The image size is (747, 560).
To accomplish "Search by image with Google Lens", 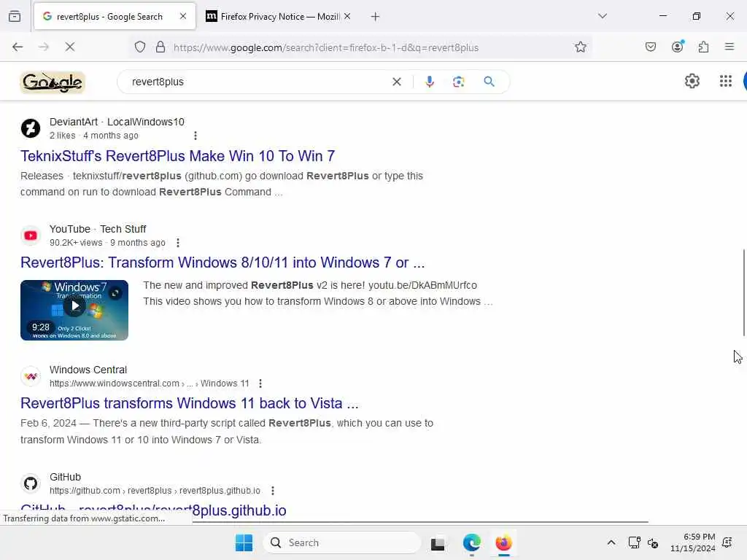I will pos(459,82).
